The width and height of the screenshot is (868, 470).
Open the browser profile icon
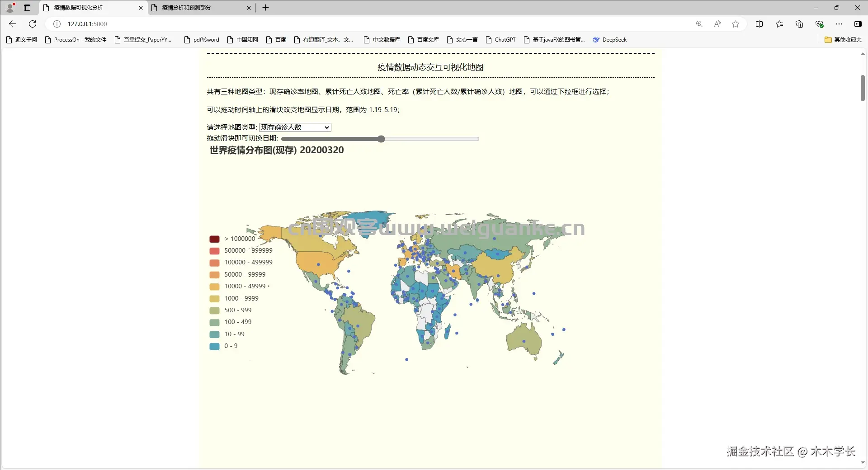pos(10,8)
